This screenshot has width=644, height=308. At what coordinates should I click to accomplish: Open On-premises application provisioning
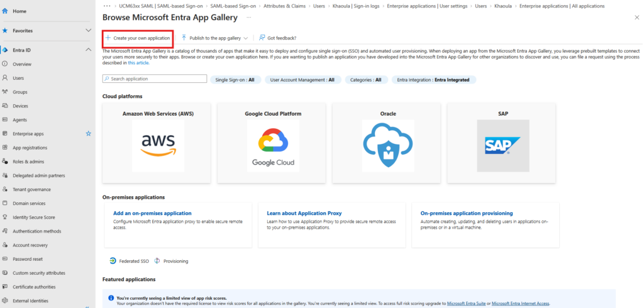pos(467,214)
